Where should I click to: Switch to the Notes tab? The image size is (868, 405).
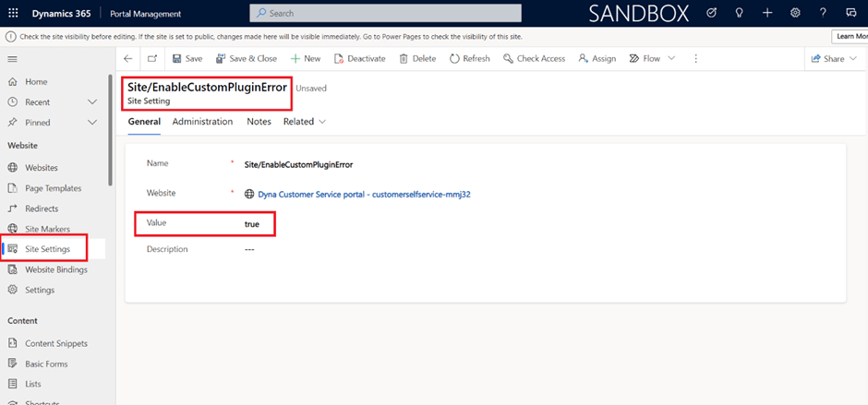click(259, 122)
